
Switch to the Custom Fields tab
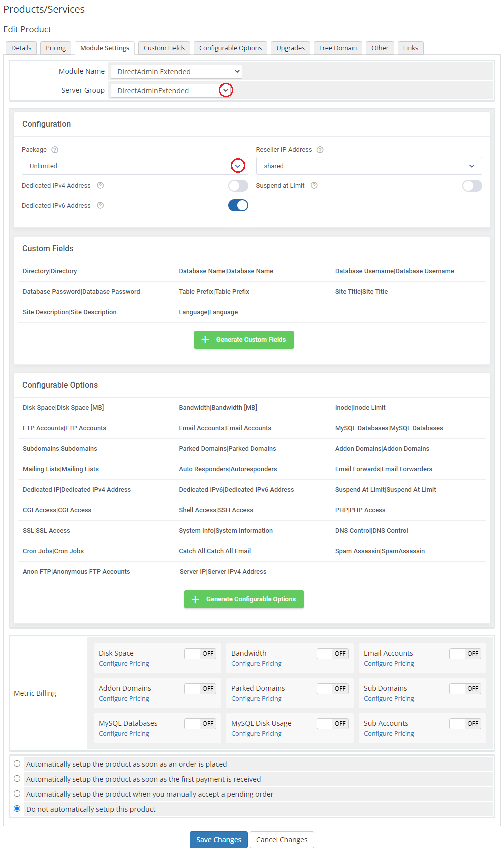[164, 48]
